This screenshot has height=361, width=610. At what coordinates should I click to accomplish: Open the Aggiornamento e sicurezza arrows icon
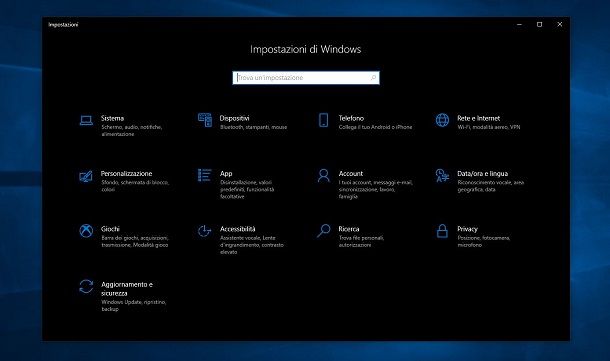(86, 287)
